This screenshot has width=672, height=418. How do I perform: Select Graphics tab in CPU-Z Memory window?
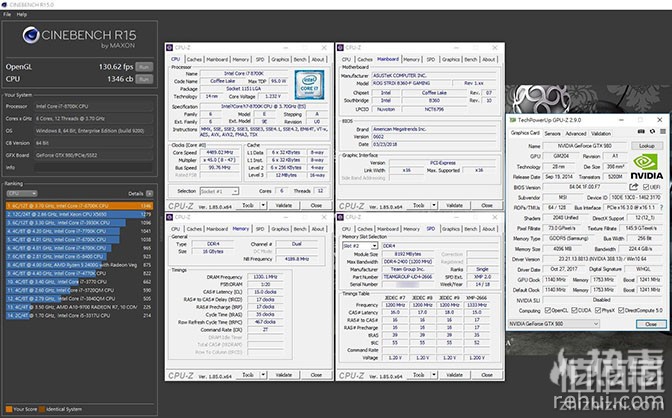[x=280, y=229]
